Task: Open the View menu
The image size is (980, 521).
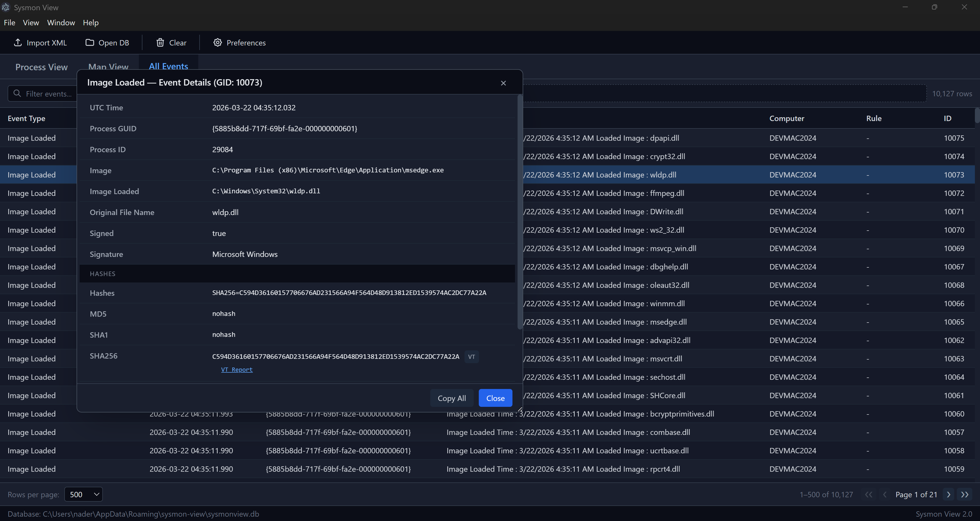Action: pos(31,22)
